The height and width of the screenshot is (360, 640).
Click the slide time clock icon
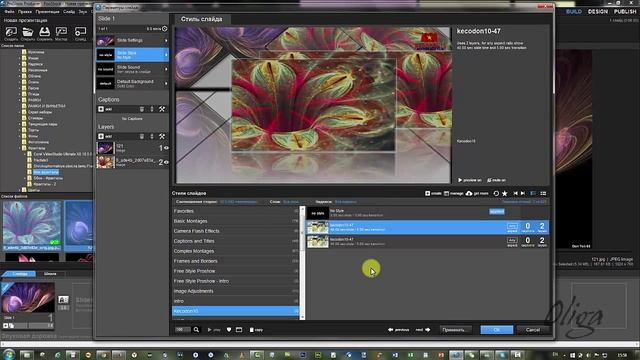[164, 29]
